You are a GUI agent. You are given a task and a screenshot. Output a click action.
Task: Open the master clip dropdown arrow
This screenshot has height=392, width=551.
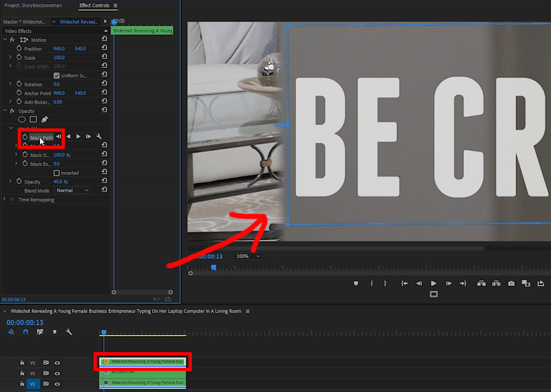(54, 22)
